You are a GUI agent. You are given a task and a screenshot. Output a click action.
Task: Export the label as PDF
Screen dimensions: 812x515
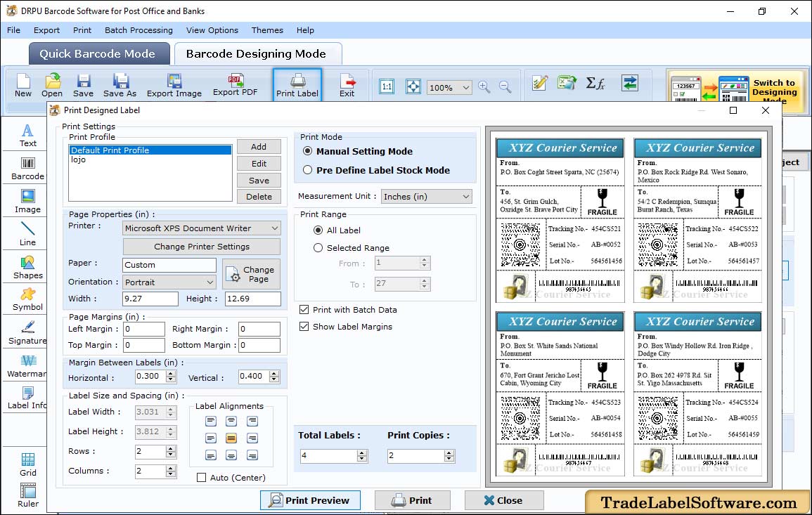tap(235, 86)
